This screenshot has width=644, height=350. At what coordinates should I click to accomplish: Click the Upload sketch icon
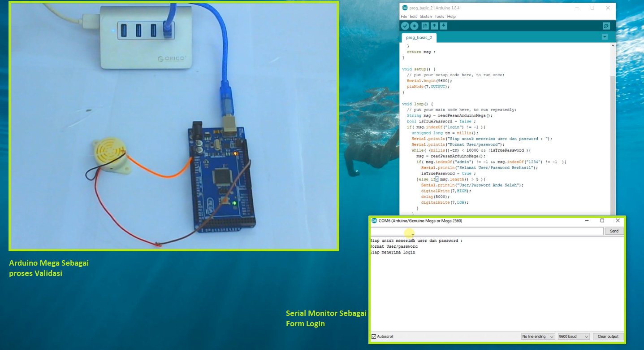415,26
